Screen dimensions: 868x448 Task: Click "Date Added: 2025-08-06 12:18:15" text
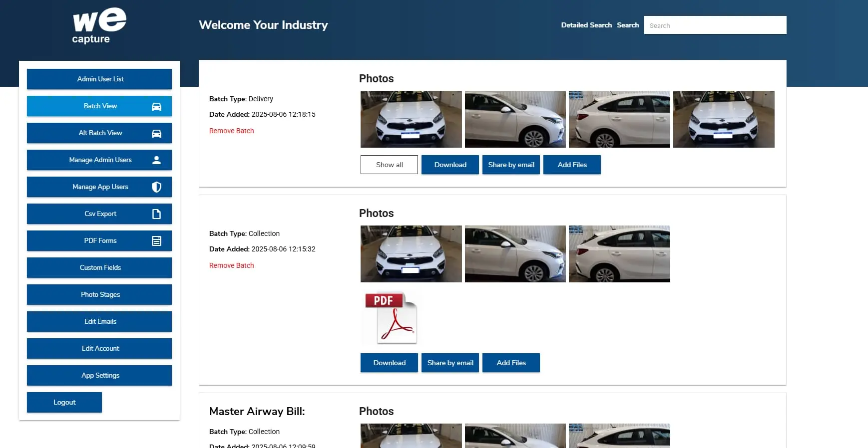[x=262, y=114]
